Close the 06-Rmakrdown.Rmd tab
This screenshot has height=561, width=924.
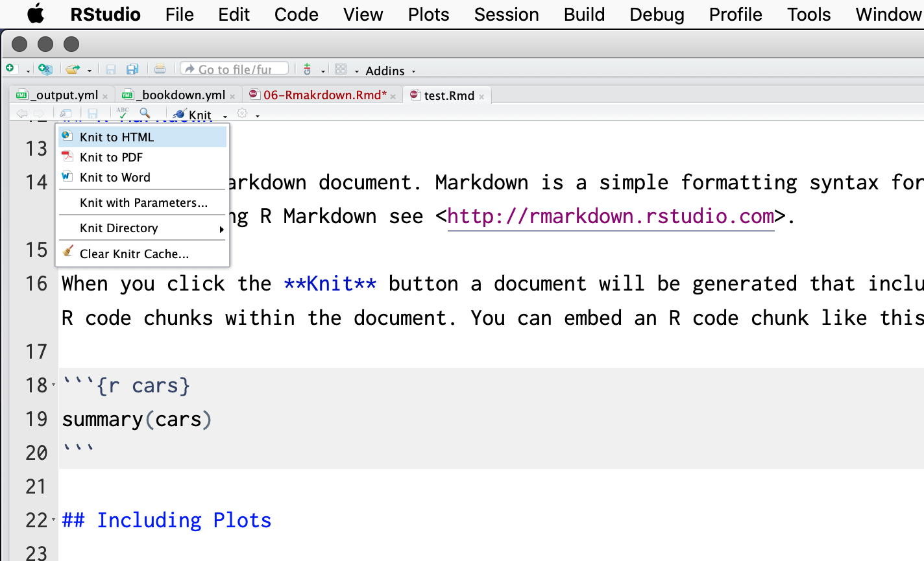393,96
